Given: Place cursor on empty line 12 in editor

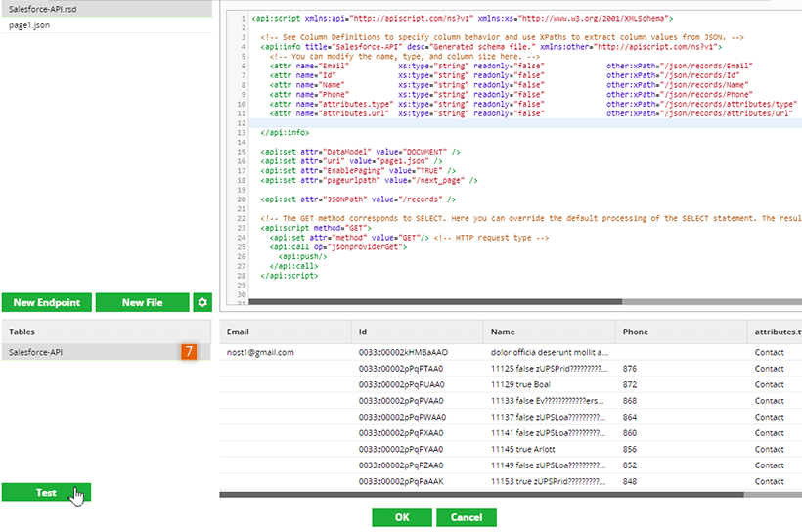Looking at the screenshot, I should coord(526,123).
